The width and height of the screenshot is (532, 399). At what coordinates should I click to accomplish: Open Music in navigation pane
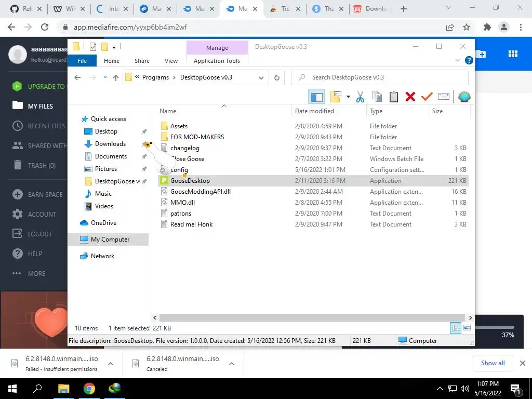[103, 194]
